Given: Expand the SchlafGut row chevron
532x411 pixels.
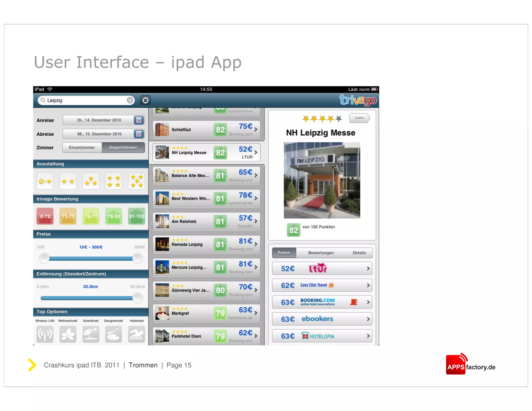Looking at the screenshot, I should click(x=256, y=129).
